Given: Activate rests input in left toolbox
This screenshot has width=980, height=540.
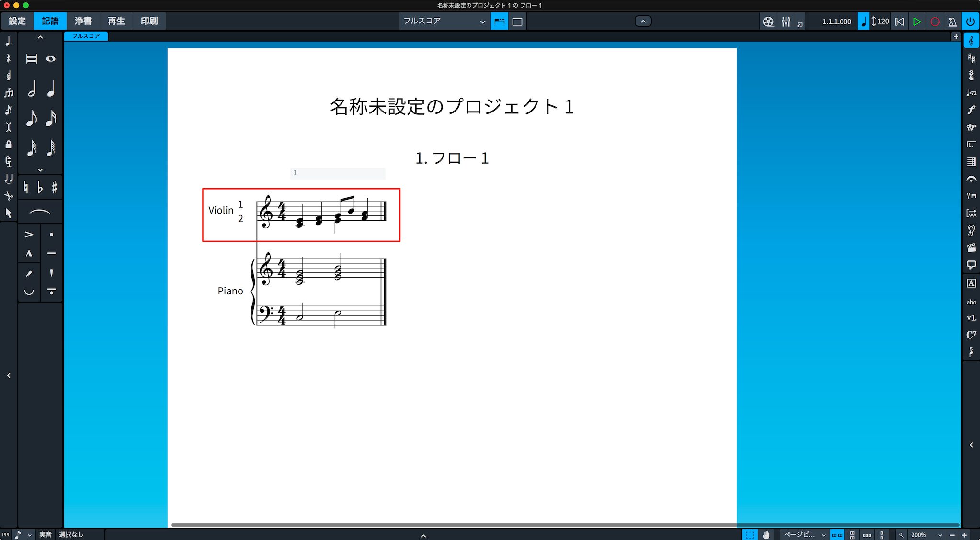Looking at the screenshot, I should (9, 58).
